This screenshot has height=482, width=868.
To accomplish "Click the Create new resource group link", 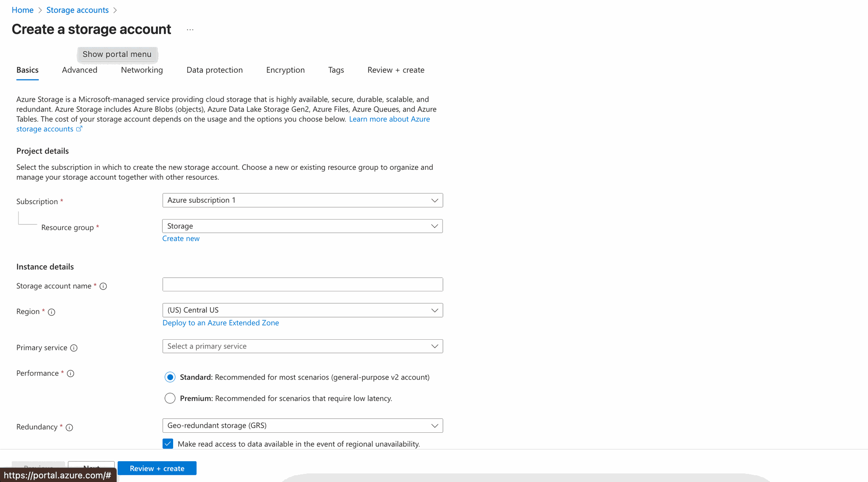I will [181, 239].
